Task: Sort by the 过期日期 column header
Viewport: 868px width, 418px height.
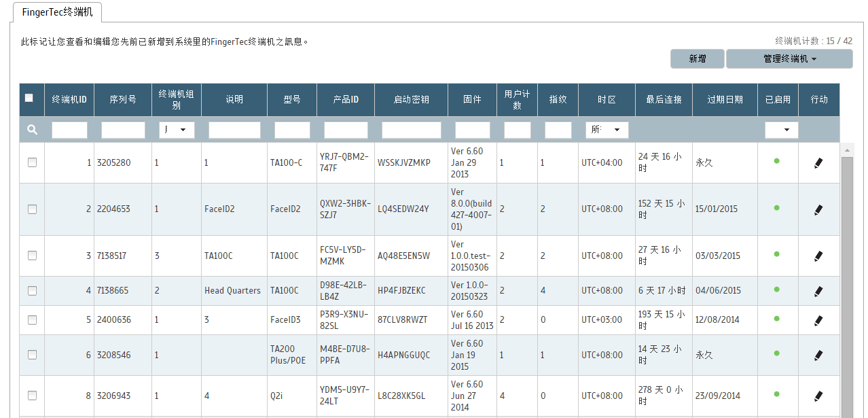Action: [x=725, y=99]
